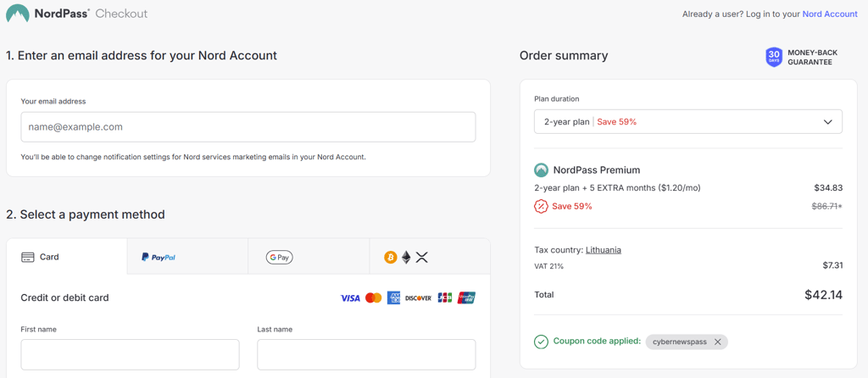Click the green coupon applied checkmark
The height and width of the screenshot is (378, 868).
pos(541,342)
